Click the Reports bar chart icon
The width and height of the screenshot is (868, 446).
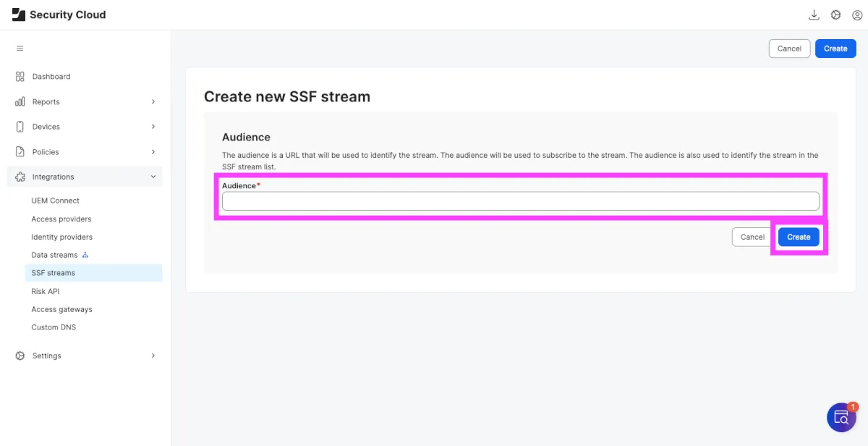click(20, 102)
